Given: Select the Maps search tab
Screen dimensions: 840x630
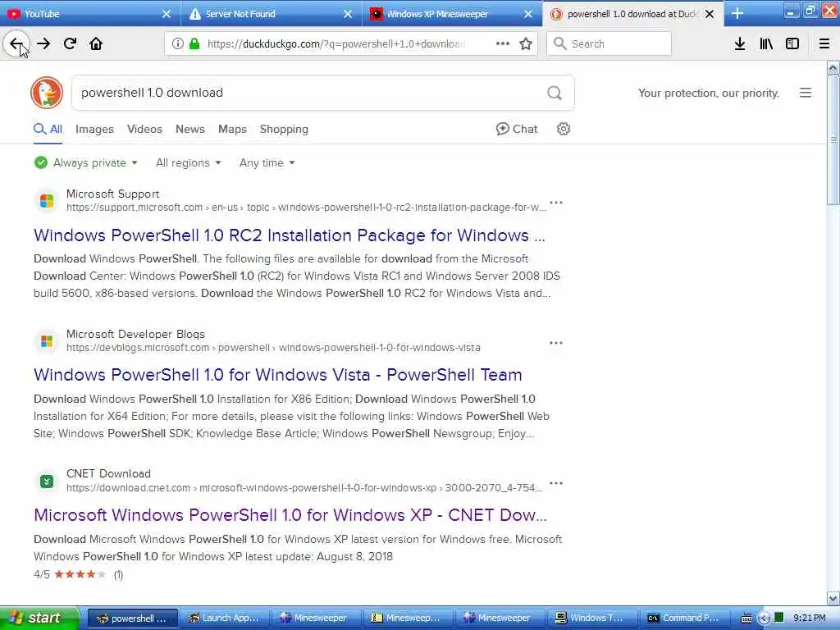Looking at the screenshot, I should tap(232, 129).
